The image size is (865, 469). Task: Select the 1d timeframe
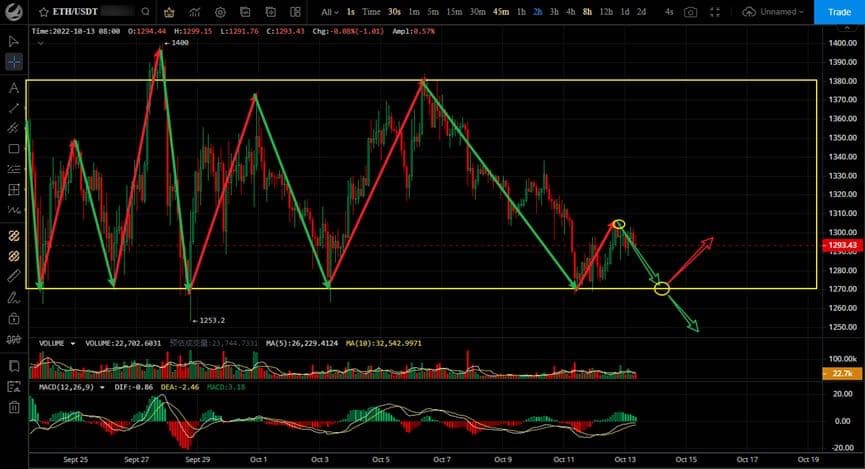[x=624, y=12]
